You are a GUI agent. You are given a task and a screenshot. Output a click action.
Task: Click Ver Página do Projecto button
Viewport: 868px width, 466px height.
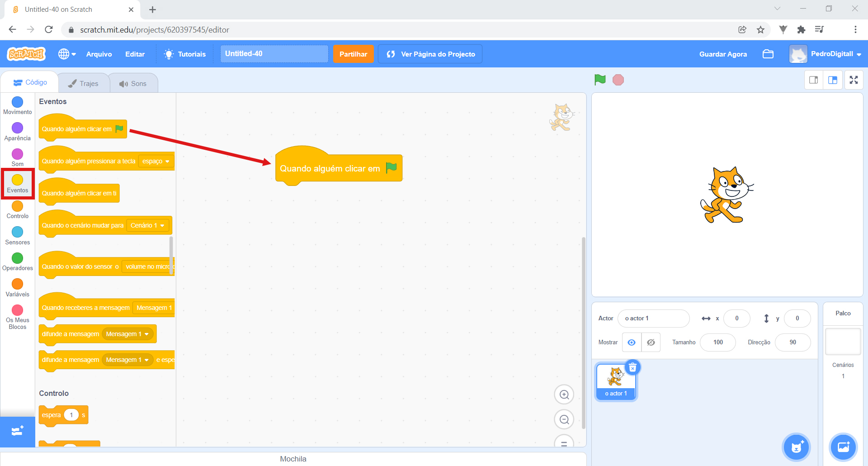point(430,54)
